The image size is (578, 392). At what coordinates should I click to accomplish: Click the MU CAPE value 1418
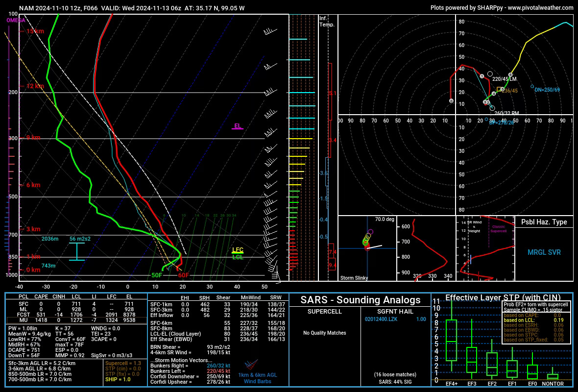coord(41,320)
